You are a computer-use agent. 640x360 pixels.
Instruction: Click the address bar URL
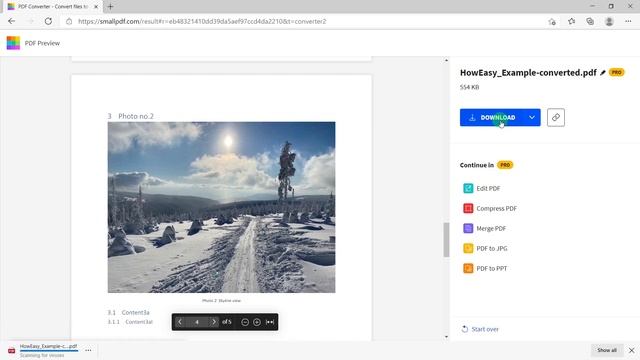pyautogui.click(x=202, y=21)
